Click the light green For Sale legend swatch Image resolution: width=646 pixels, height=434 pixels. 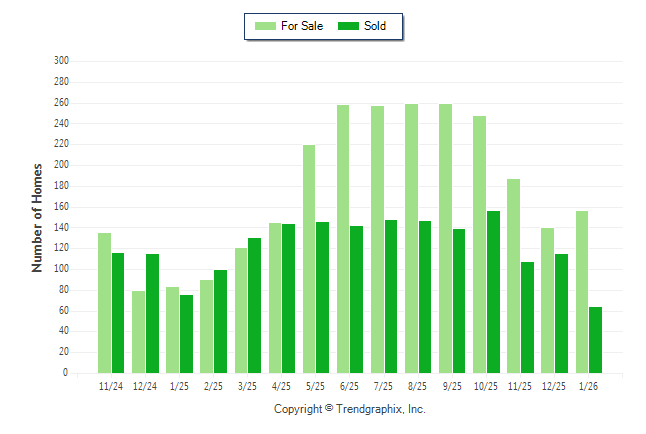click(266, 26)
